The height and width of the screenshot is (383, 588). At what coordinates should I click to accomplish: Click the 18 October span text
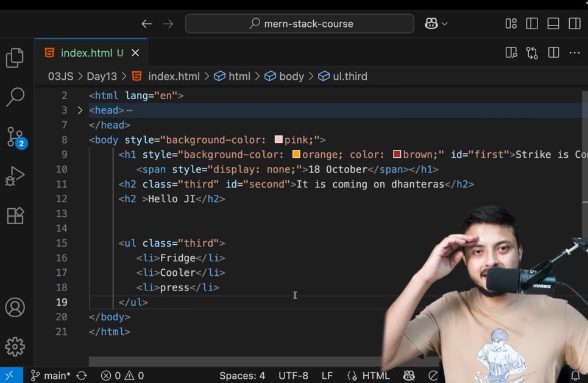pos(338,169)
